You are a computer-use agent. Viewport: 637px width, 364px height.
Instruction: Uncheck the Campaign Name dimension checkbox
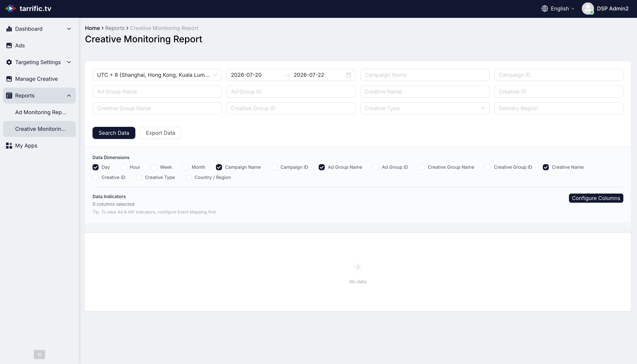(219, 167)
